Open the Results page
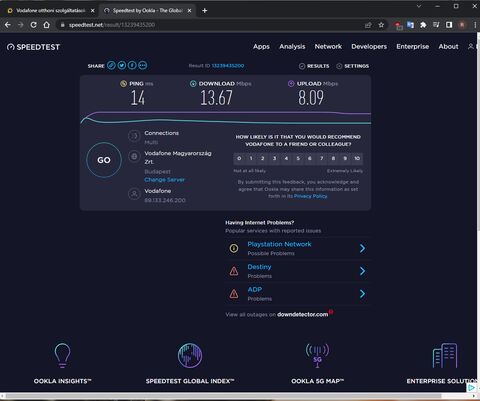 coord(314,66)
